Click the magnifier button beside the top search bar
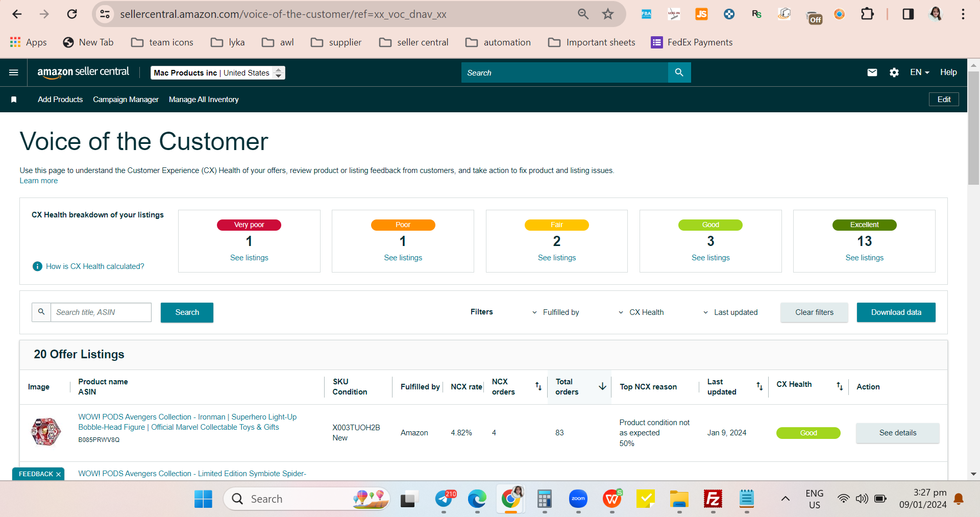 679,72
